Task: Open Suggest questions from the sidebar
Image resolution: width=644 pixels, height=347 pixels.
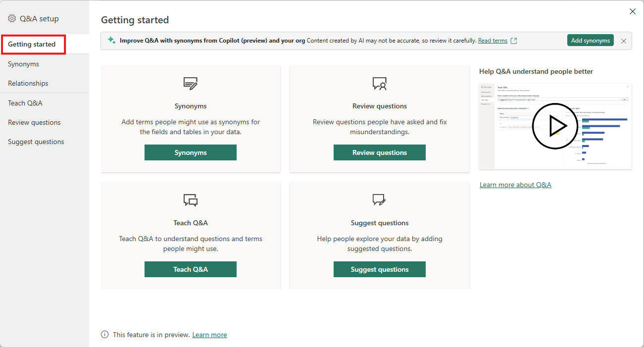Action: [x=36, y=142]
